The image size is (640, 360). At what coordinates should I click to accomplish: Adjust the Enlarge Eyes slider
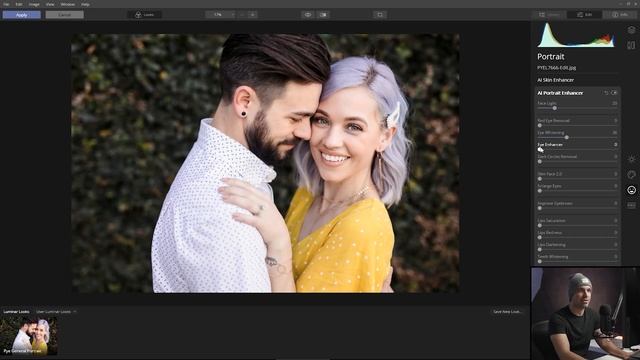point(577,191)
